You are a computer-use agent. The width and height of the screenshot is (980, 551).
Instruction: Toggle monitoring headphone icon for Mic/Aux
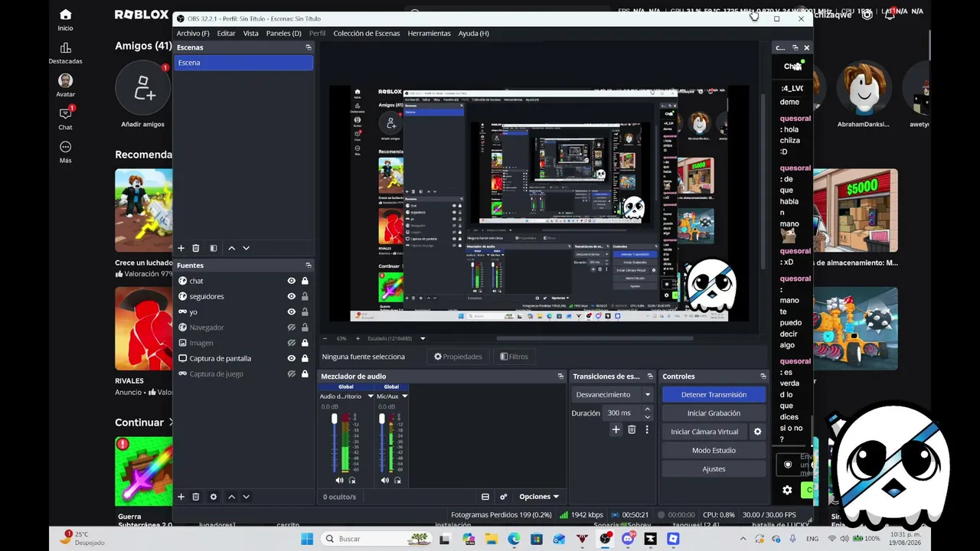coord(397,481)
